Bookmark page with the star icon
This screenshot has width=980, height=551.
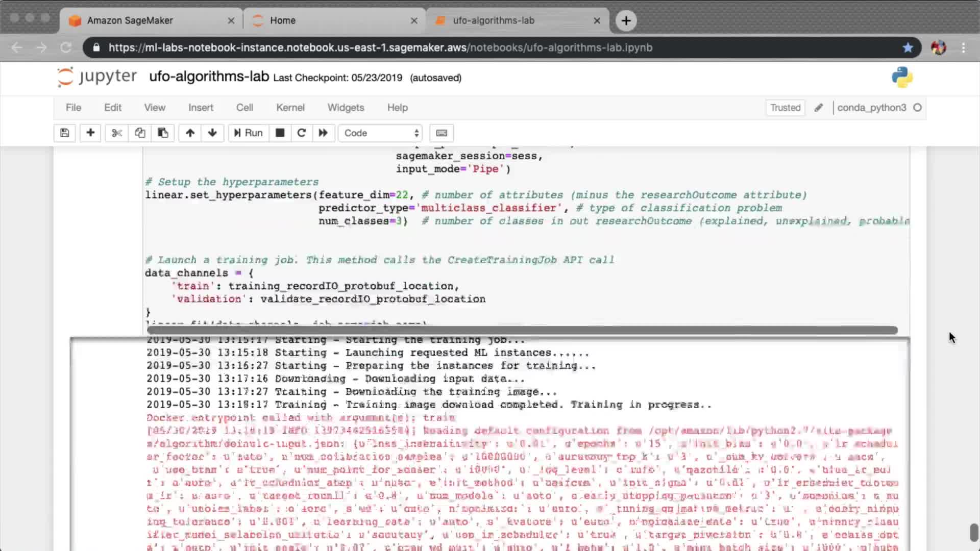pos(908,47)
